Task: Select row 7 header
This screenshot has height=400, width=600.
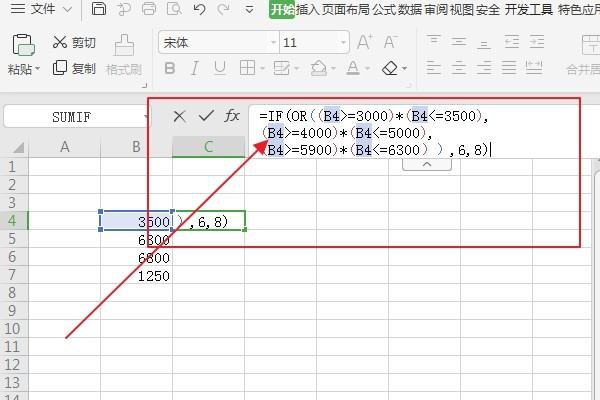Action: click(12, 275)
